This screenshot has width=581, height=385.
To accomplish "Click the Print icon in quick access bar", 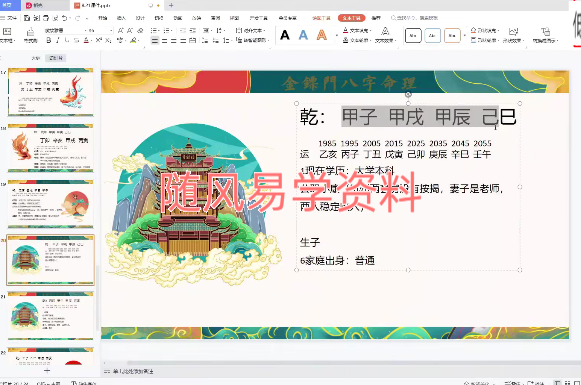I will point(46,18).
